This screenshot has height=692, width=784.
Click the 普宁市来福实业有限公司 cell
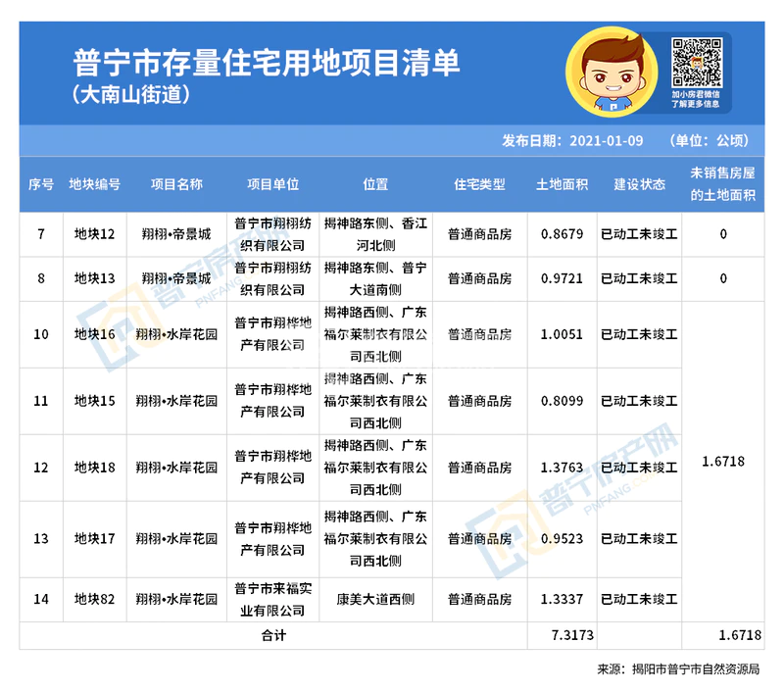tap(273, 598)
